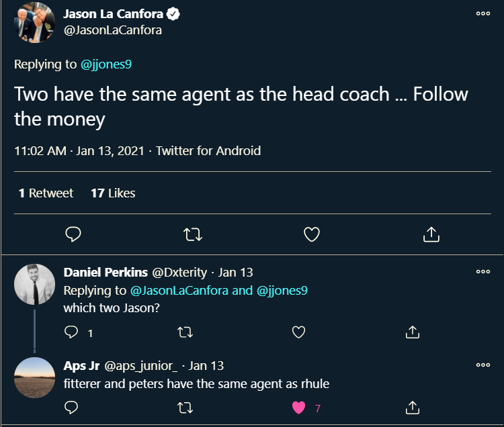Retweet Daniel Perkins' question tweet

[x=186, y=332]
